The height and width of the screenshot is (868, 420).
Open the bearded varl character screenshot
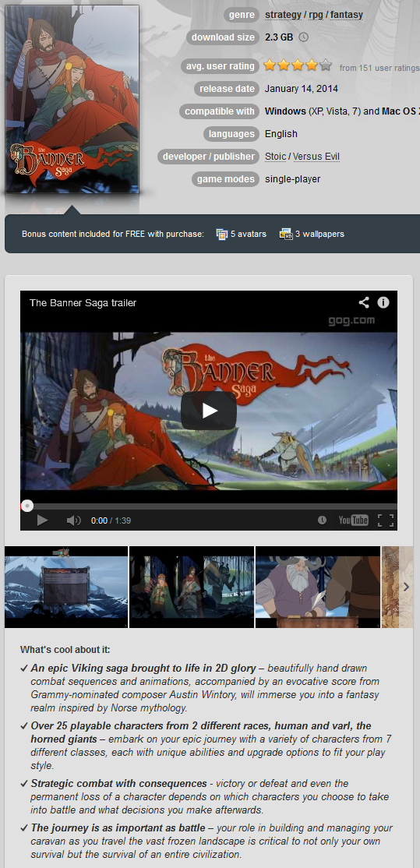pos(318,587)
